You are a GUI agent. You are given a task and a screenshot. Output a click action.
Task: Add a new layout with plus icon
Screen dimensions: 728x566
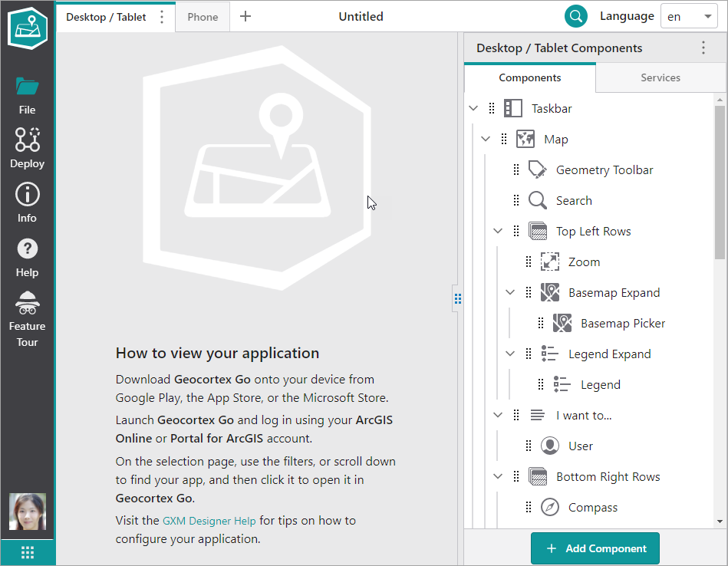click(245, 17)
